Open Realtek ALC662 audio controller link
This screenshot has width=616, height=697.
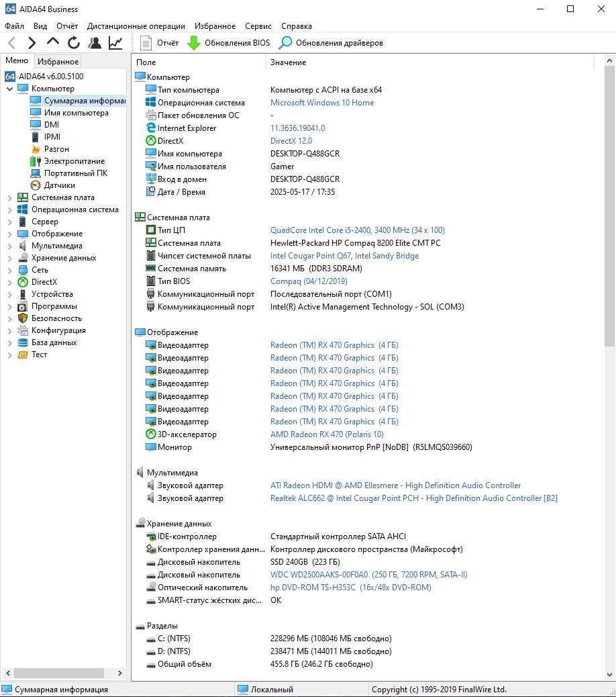414,498
